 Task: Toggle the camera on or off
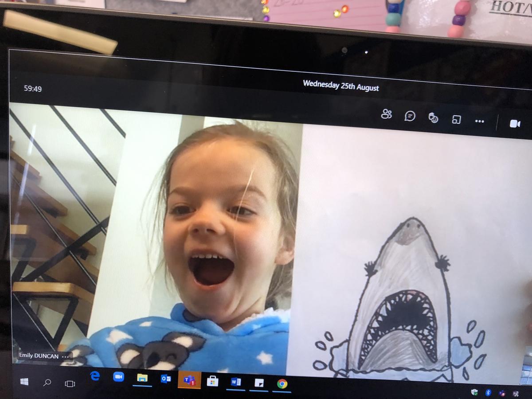pyautogui.click(x=515, y=124)
